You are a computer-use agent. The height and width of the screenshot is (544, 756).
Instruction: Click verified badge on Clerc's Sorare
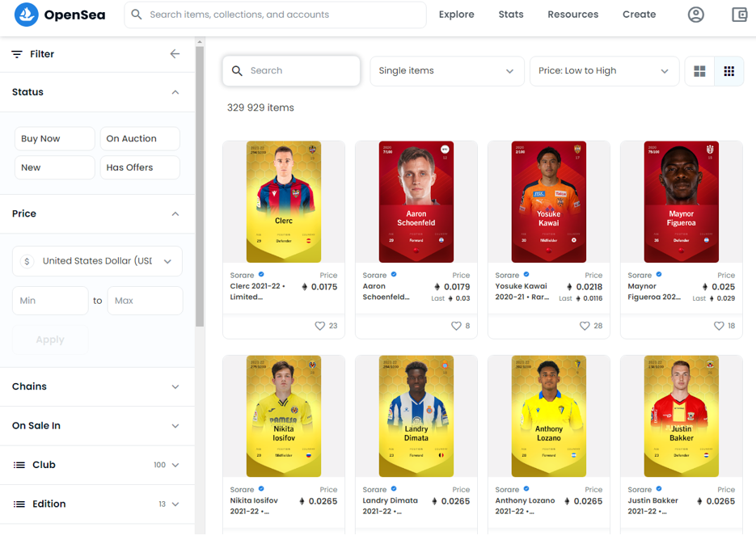[x=261, y=275]
